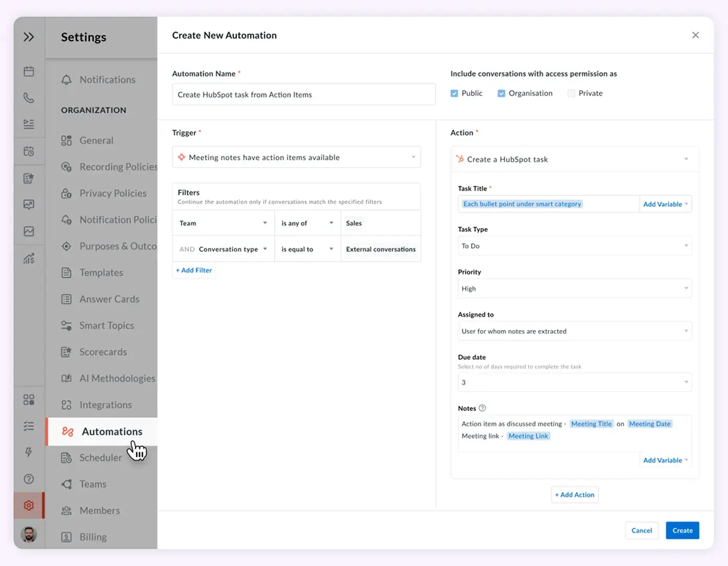The image size is (728, 566).
Task: Open Scheduler settings
Action: [x=92, y=458]
